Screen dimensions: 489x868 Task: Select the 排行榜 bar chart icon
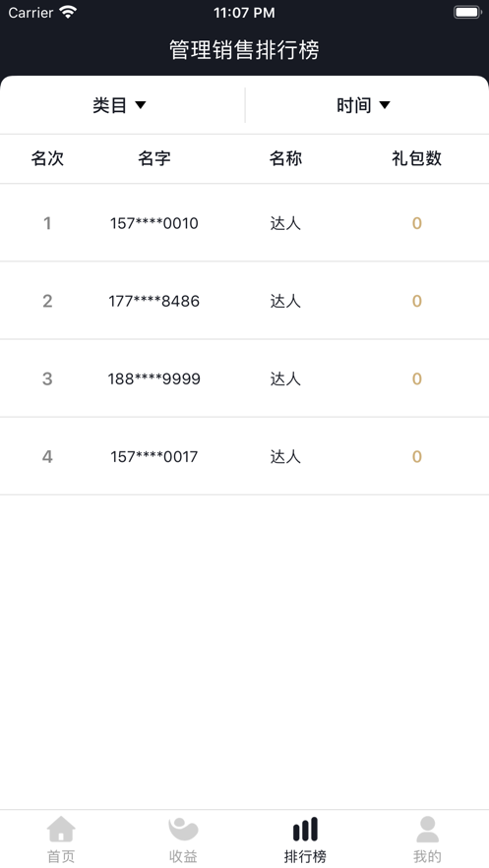(x=305, y=829)
